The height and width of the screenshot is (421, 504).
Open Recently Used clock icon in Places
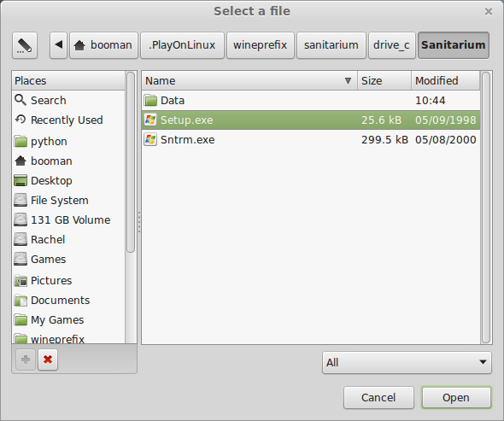point(21,120)
